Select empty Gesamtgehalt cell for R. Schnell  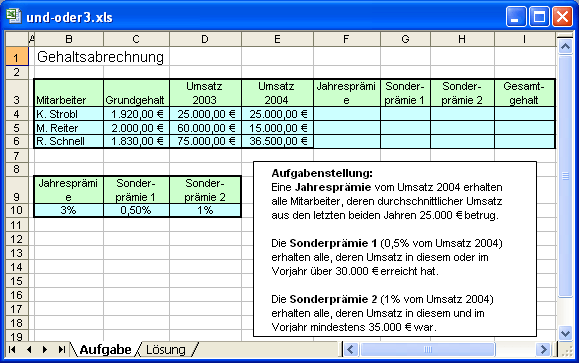point(524,141)
